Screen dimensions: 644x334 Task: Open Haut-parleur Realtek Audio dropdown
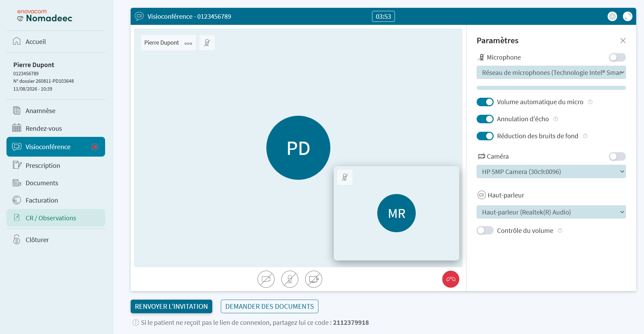tap(551, 212)
